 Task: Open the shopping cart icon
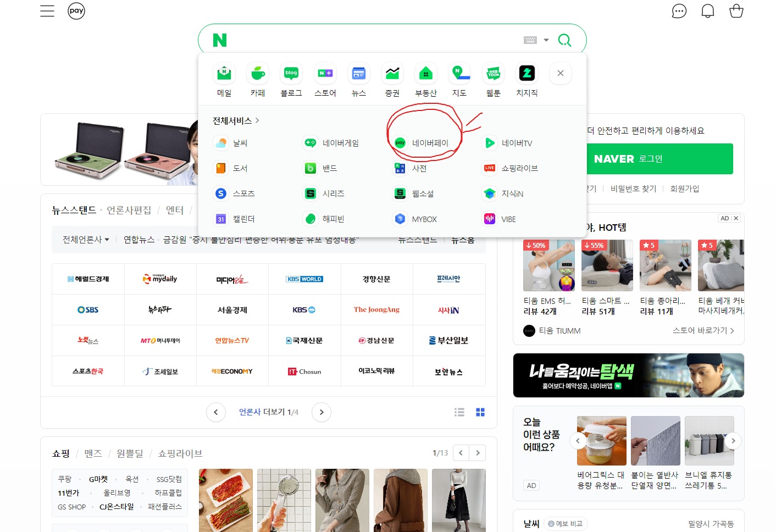click(736, 11)
